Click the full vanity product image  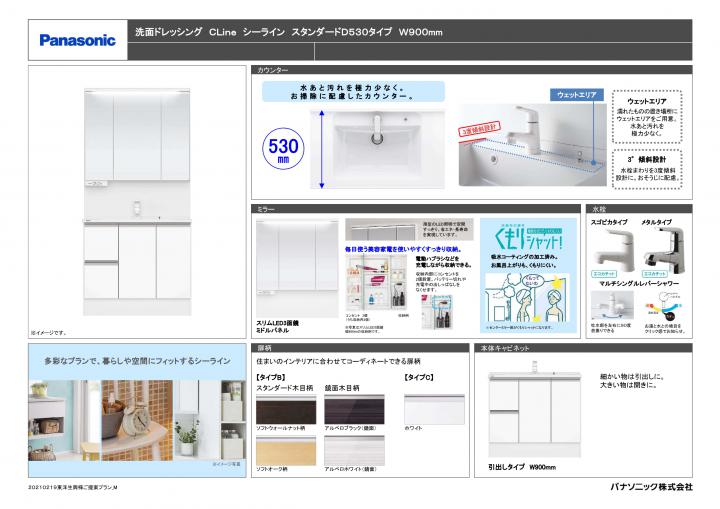(x=137, y=202)
